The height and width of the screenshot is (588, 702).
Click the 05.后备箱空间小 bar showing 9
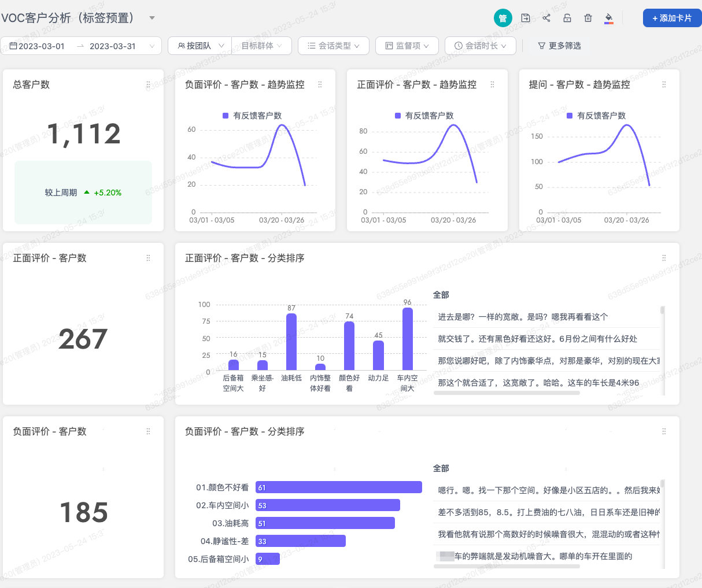pos(268,559)
